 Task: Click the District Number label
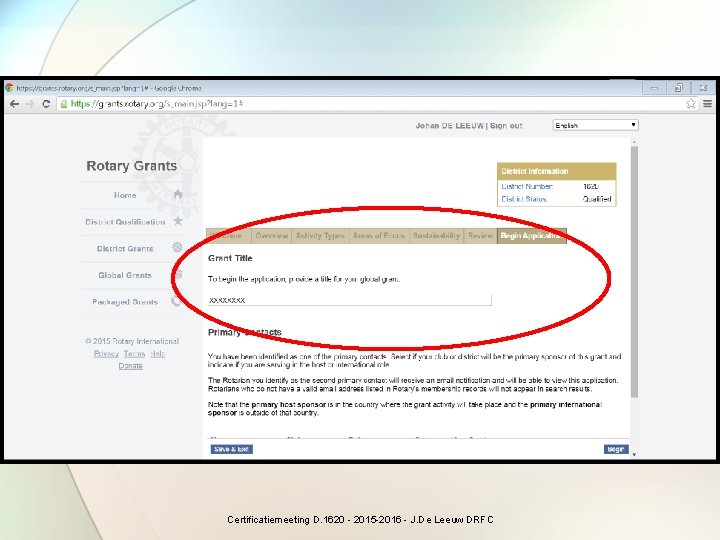point(527,186)
